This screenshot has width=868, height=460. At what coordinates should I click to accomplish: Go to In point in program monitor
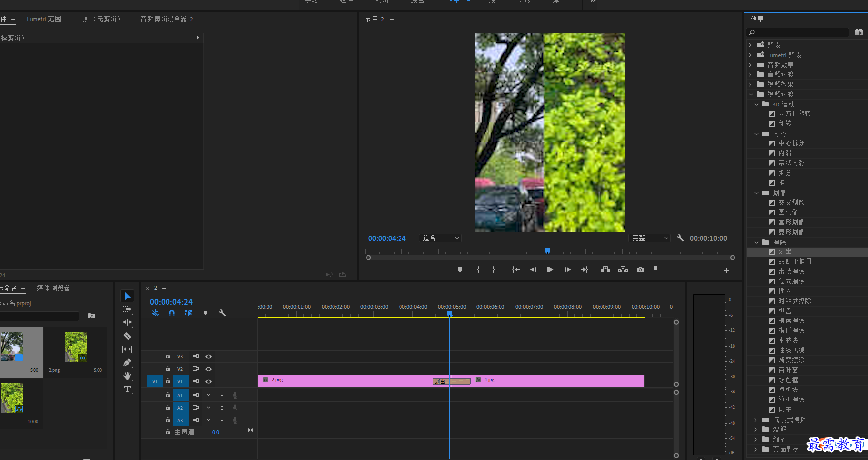tap(516, 270)
